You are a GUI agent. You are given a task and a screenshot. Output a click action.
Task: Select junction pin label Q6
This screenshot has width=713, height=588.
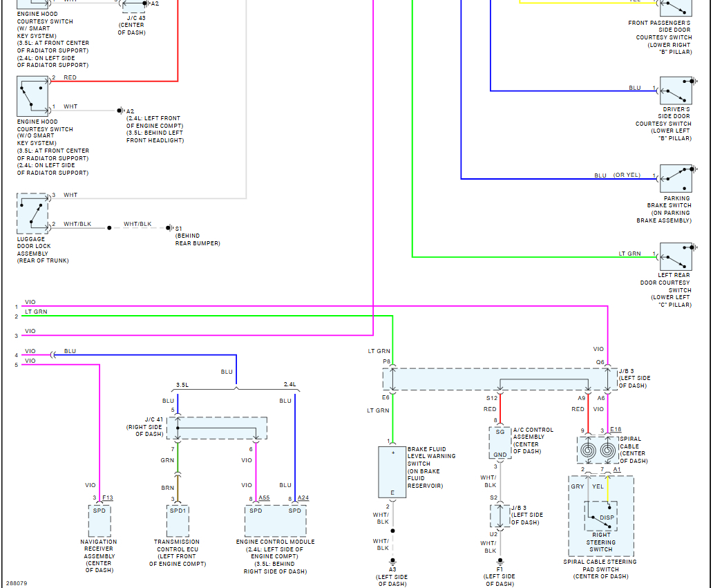tap(600, 362)
